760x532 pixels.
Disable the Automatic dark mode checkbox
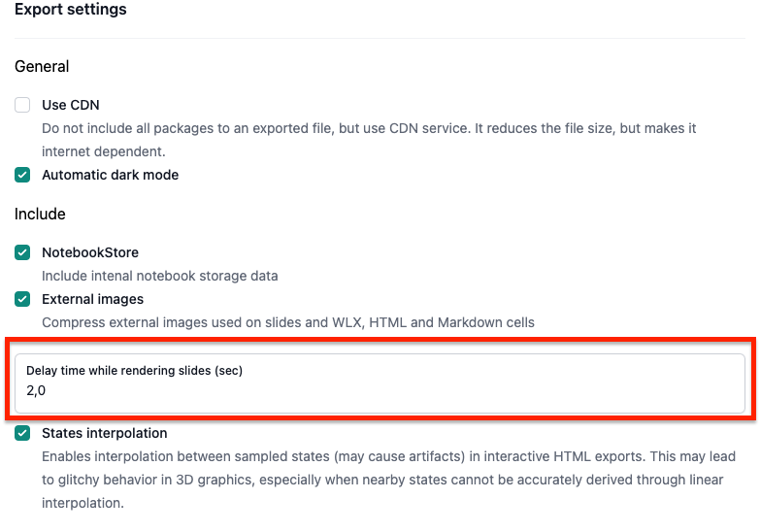click(x=22, y=175)
